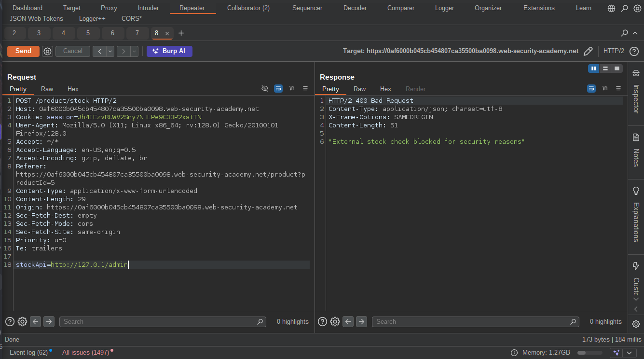Toggle show \n characters in Request

292,89
